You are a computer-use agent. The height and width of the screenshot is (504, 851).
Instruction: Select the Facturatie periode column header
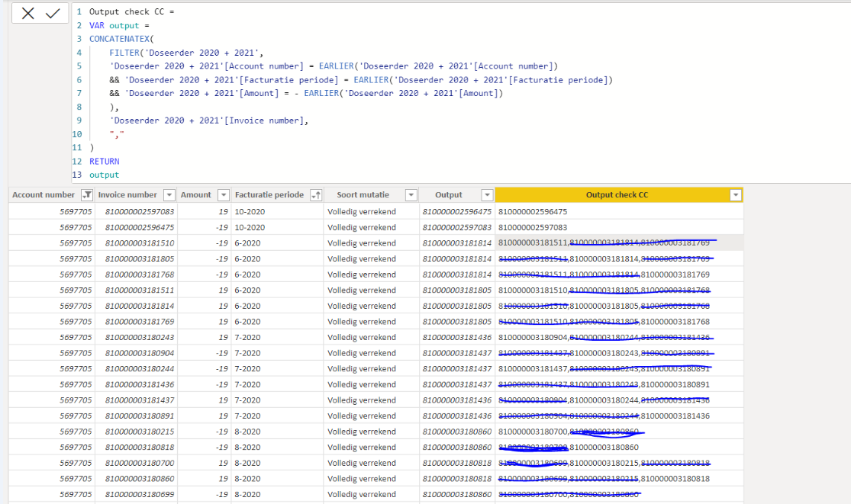pyautogui.click(x=269, y=195)
